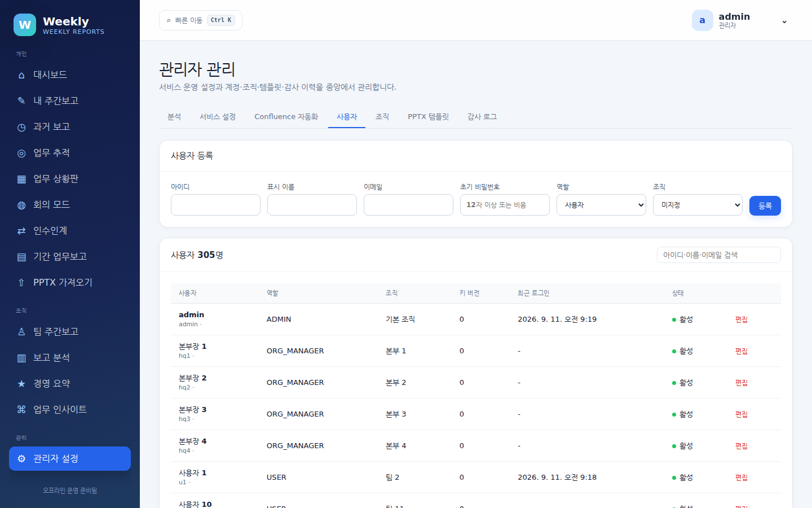Click the 오프라인 운영 준비됨 status text
This screenshot has height=508, width=812.
tap(70, 491)
